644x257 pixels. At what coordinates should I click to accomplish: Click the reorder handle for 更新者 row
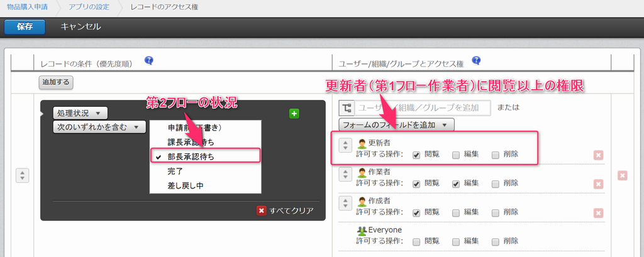tap(345, 145)
